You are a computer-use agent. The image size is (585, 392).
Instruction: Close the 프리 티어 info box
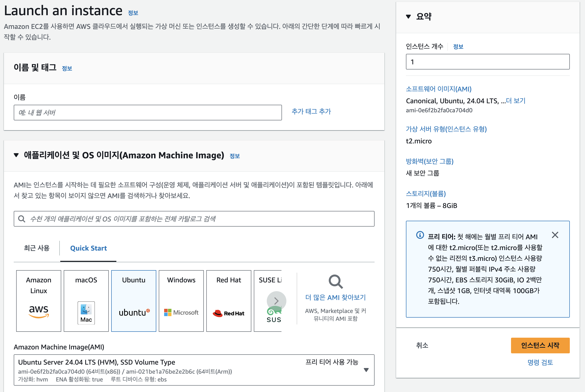(555, 235)
